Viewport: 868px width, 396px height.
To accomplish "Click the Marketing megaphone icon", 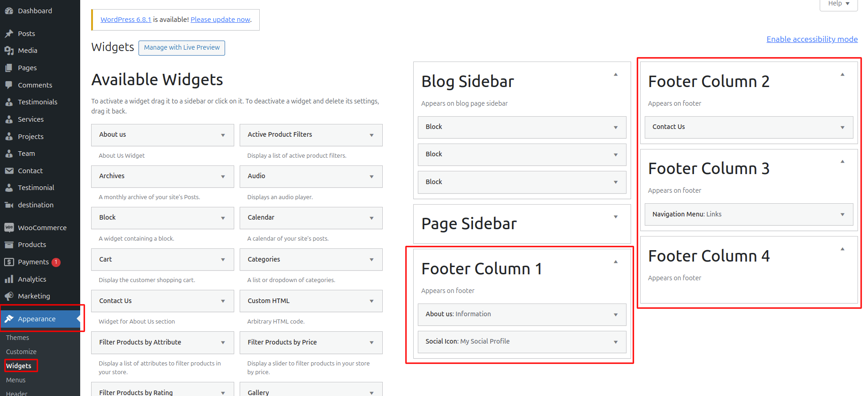I will pos(9,296).
